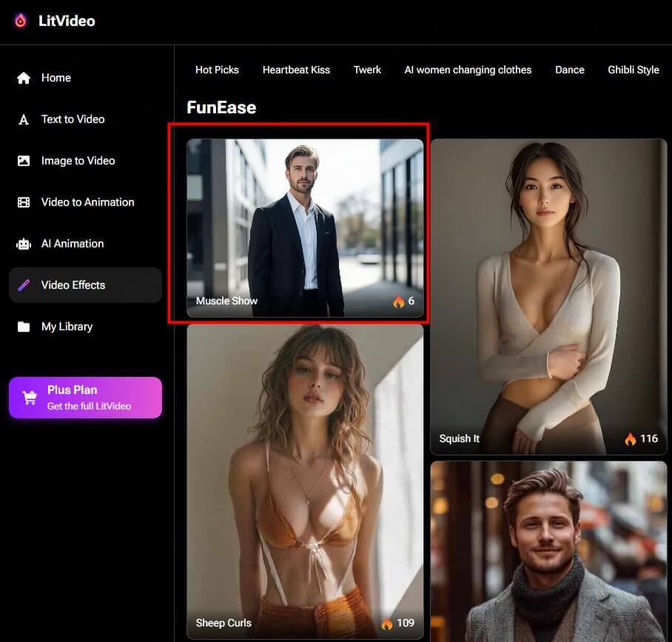This screenshot has height=642, width=672.
Task: Click the AI Animation robot icon
Action: [24, 244]
